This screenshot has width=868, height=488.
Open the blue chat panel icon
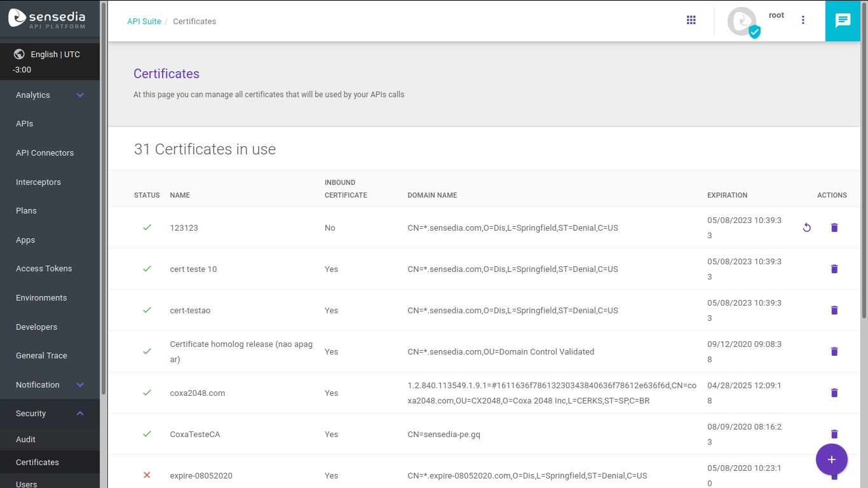pyautogui.click(x=843, y=21)
